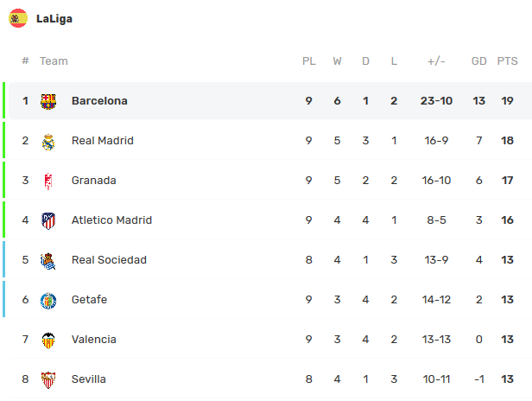Click the +/- goals column header
Screen dimensions: 532x401
click(x=436, y=61)
